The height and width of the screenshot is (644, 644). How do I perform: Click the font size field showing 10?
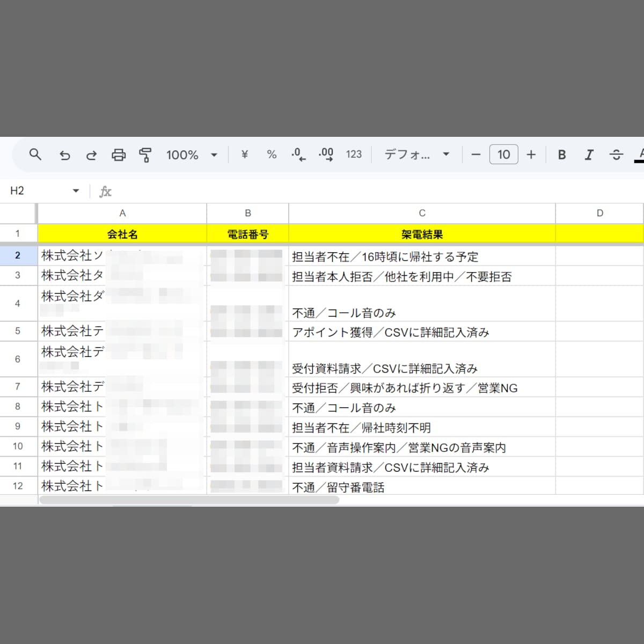503,155
